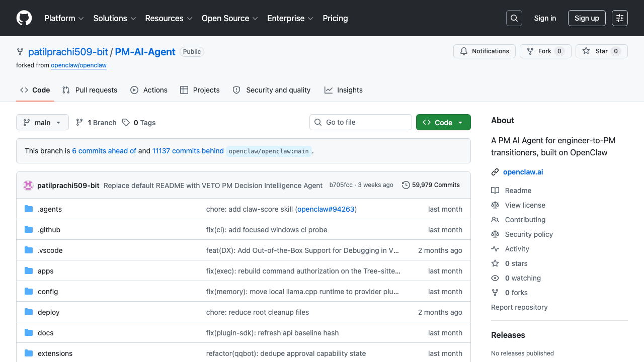Click the user avatar for patilprachi509-bit
This screenshot has width=644, height=362.
point(28,185)
